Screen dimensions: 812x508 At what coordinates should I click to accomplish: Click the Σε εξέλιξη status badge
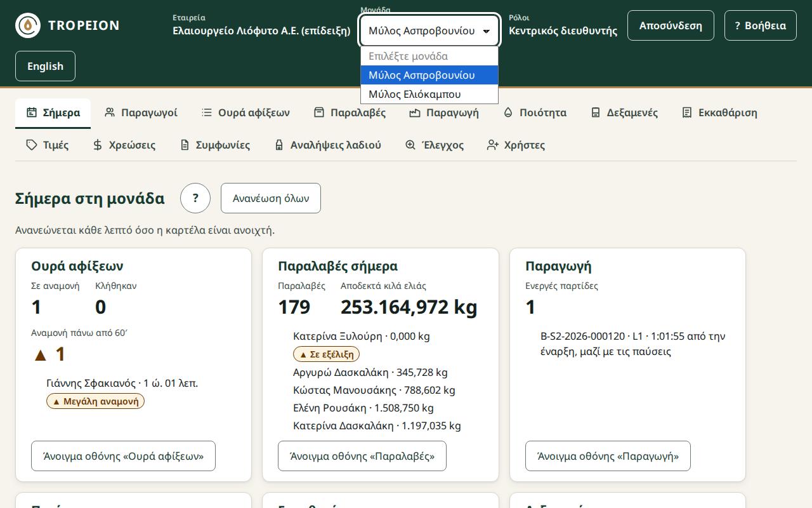pyautogui.click(x=326, y=354)
